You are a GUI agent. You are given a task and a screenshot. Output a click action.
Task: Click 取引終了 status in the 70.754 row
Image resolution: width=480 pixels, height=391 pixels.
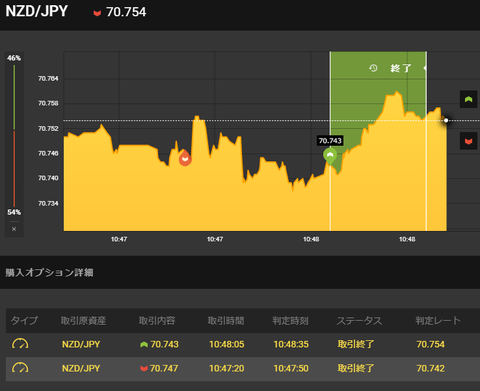point(356,344)
